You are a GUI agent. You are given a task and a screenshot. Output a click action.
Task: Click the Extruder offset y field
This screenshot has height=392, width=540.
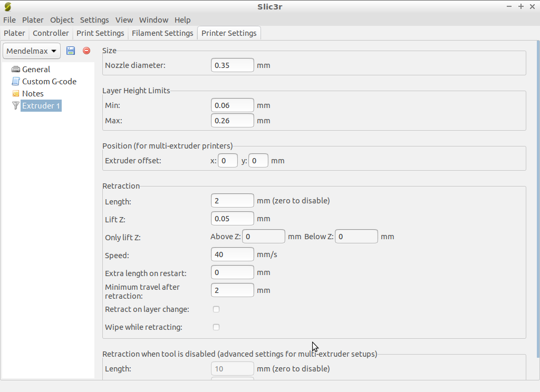click(258, 160)
